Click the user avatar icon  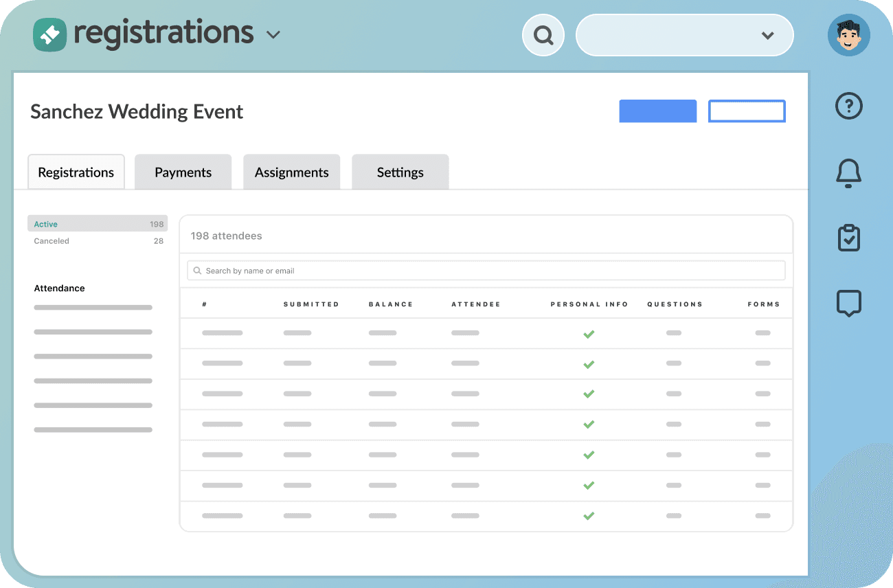click(848, 34)
